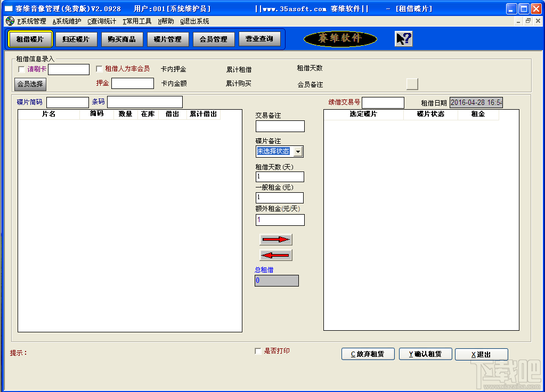This screenshot has width=545, height=392.
Task: Open the T常用工具 menu
Action: (137, 21)
